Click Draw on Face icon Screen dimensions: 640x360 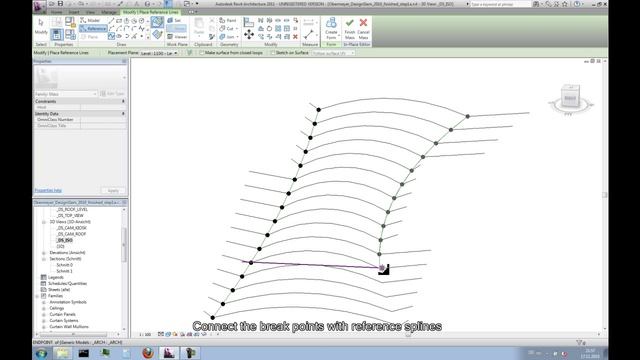coord(157,22)
